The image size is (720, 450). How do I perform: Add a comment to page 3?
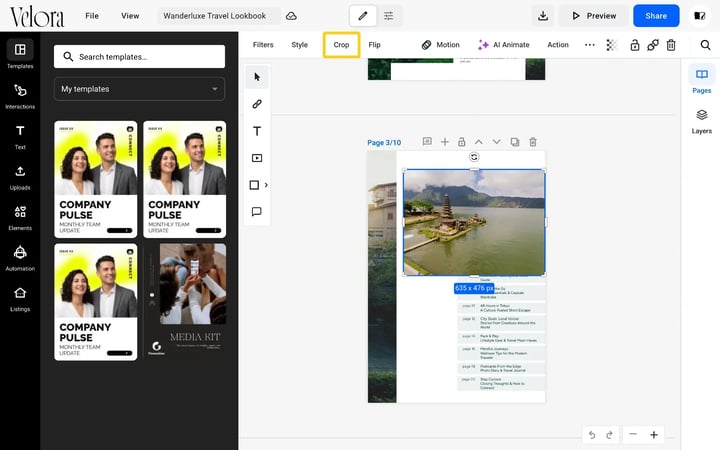pyautogui.click(x=427, y=142)
